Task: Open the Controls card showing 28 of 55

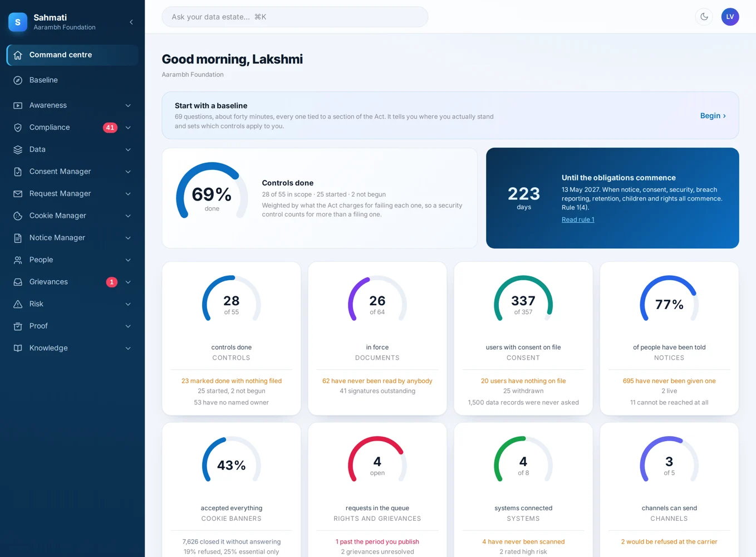Action: pos(232,338)
